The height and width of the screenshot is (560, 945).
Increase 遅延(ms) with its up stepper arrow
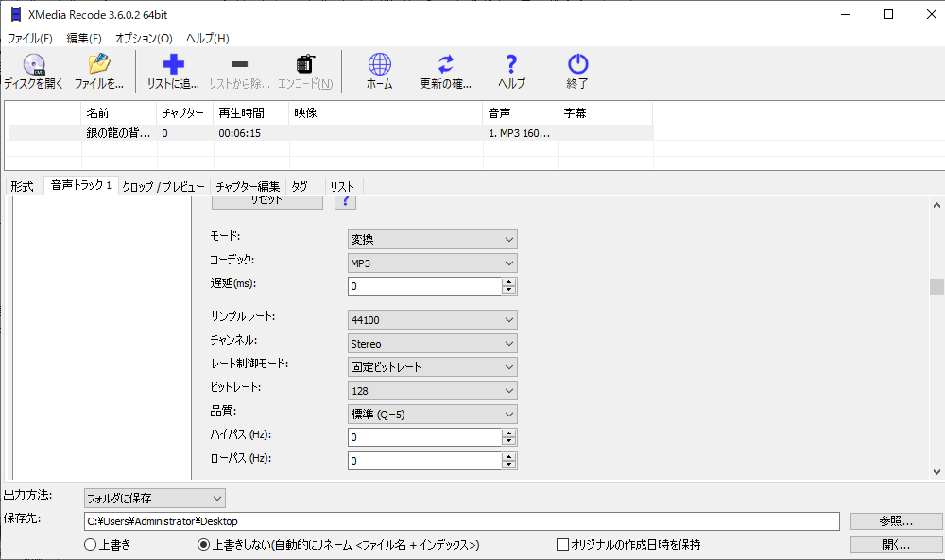click(510, 281)
